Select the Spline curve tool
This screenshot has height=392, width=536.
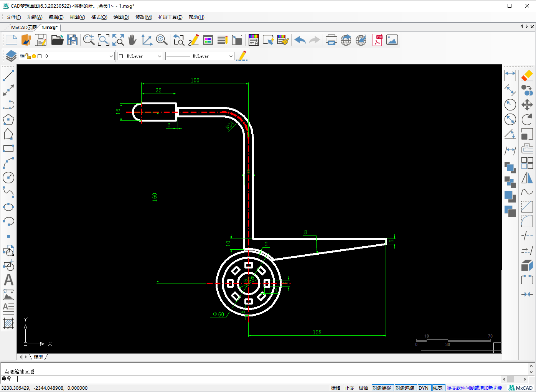tap(8, 192)
